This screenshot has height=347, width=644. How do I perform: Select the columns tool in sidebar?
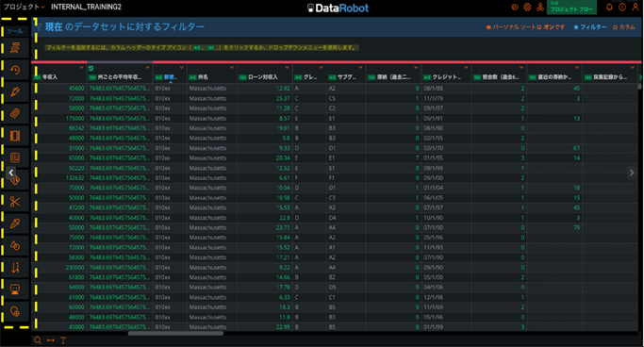[15, 136]
